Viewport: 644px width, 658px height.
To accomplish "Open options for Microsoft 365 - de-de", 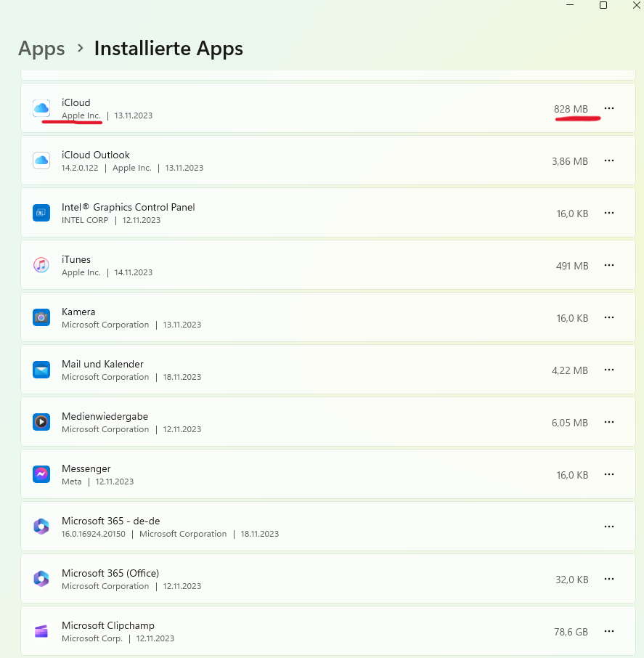I will [609, 527].
